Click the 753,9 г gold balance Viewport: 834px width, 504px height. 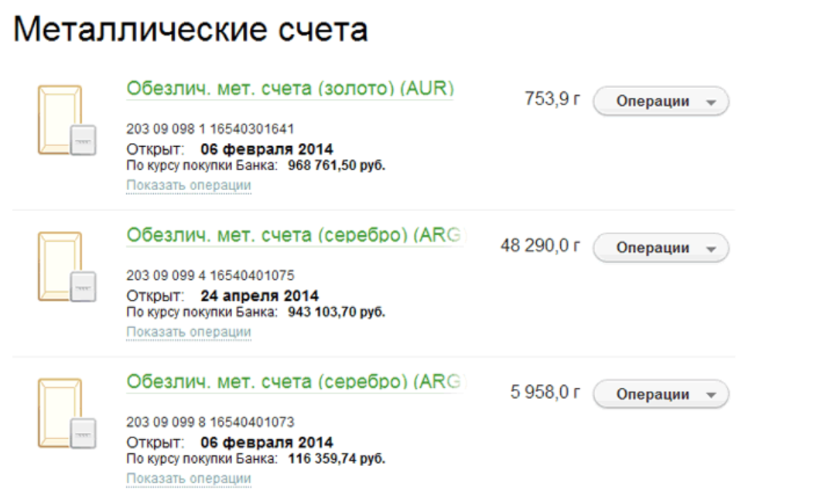click(552, 100)
